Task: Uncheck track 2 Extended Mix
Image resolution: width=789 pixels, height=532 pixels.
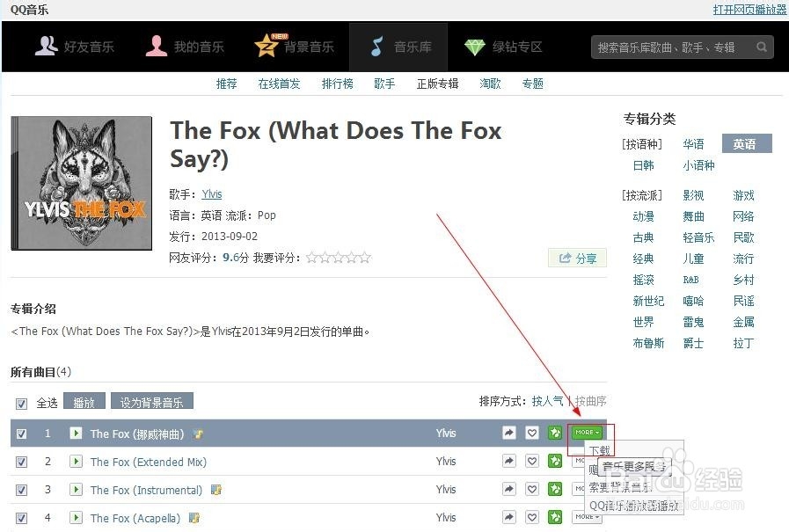Action: (x=21, y=462)
